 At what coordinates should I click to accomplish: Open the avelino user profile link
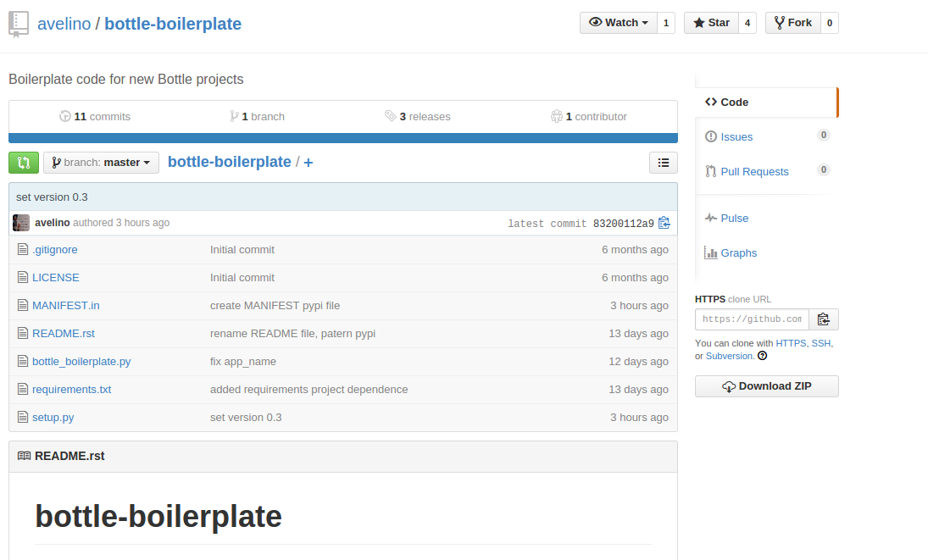[64, 24]
